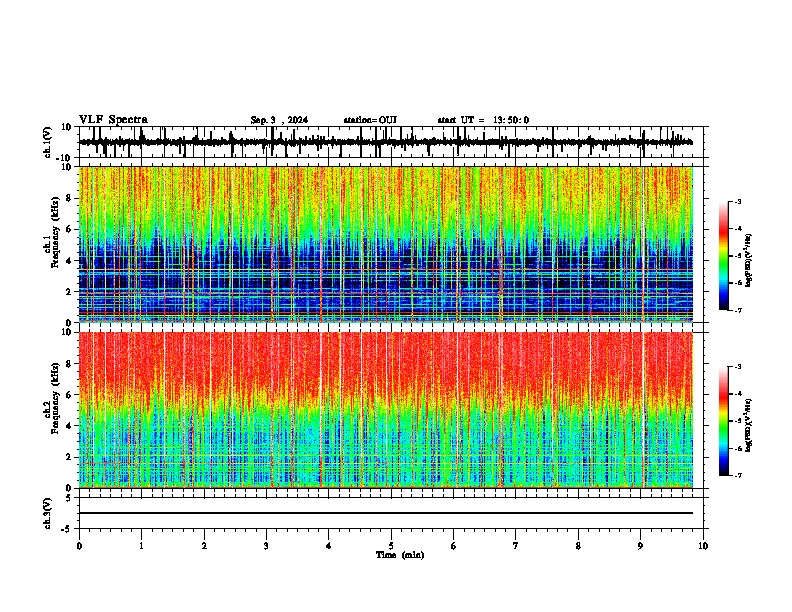Select the "Sep. 3 , 2024" date text
The width and height of the screenshot is (792, 612).
coord(279,120)
